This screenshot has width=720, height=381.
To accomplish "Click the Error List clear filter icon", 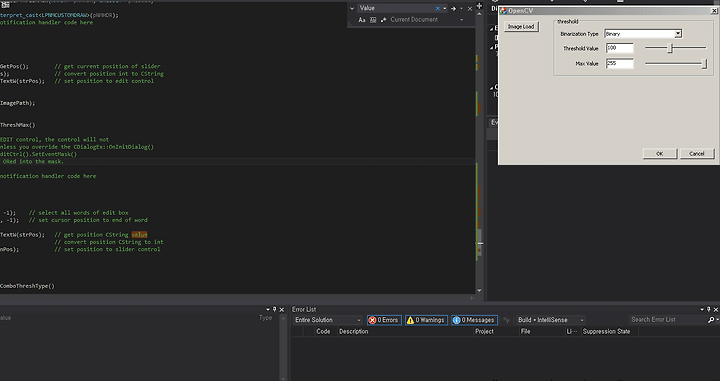I will tap(506, 320).
